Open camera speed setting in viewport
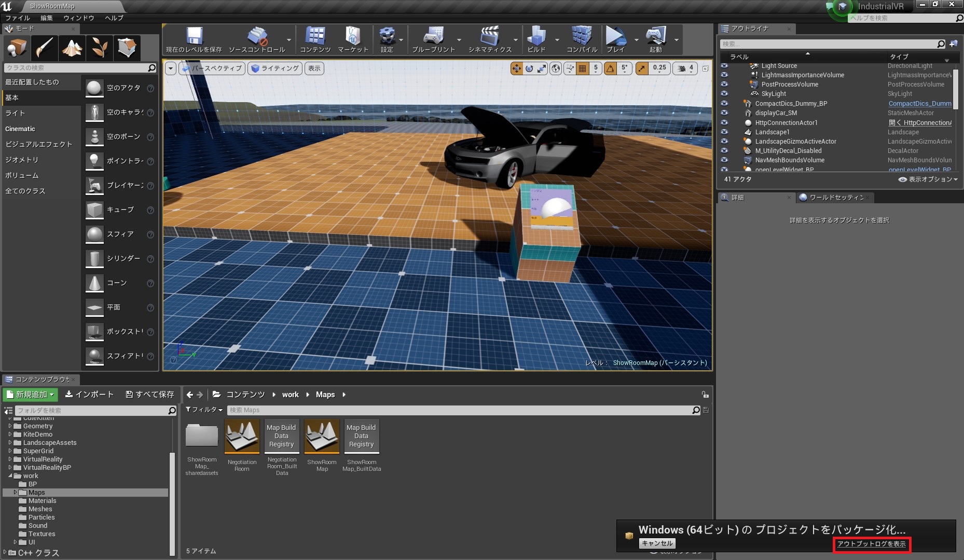The height and width of the screenshot is (560, 964). coord(685,68)
